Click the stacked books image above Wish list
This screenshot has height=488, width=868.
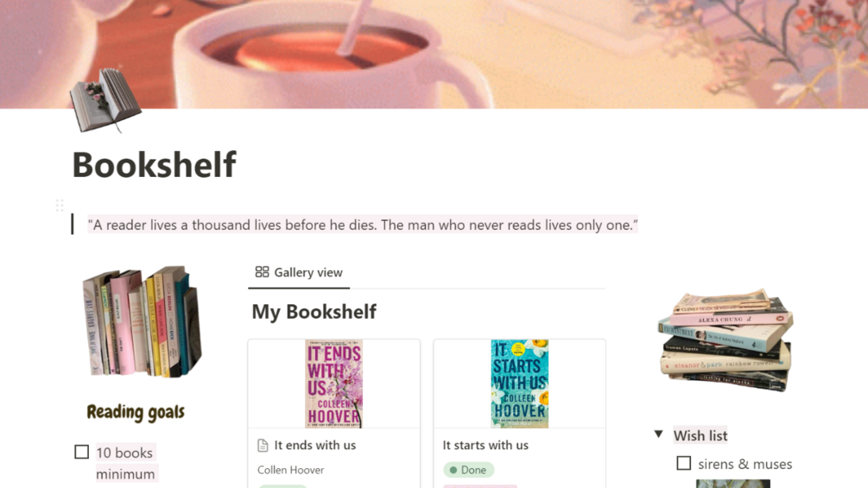tap(725, 339)
